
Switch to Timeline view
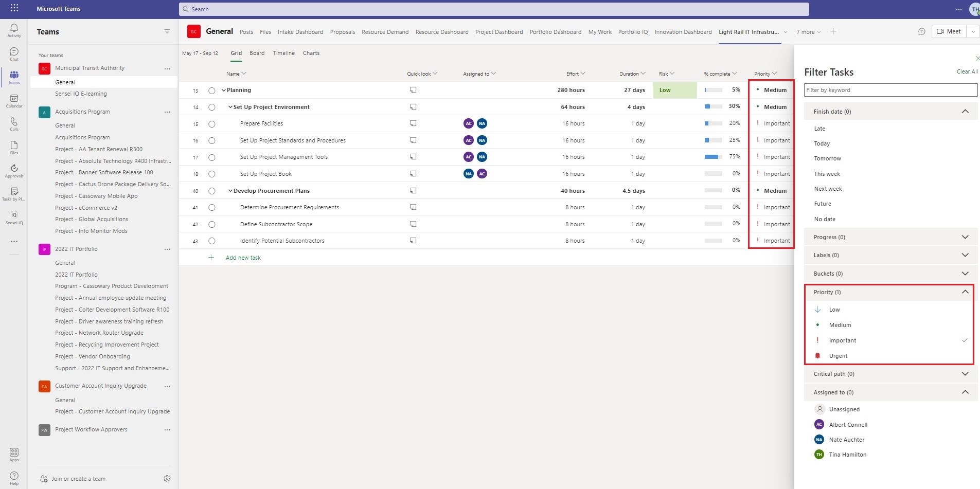click(x=283, y=53)
